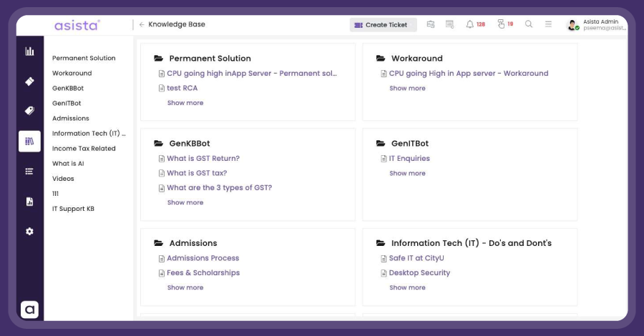The image size is (644, 336).
Task: Expand Show more under Permanent Solution
Action: 185,103
